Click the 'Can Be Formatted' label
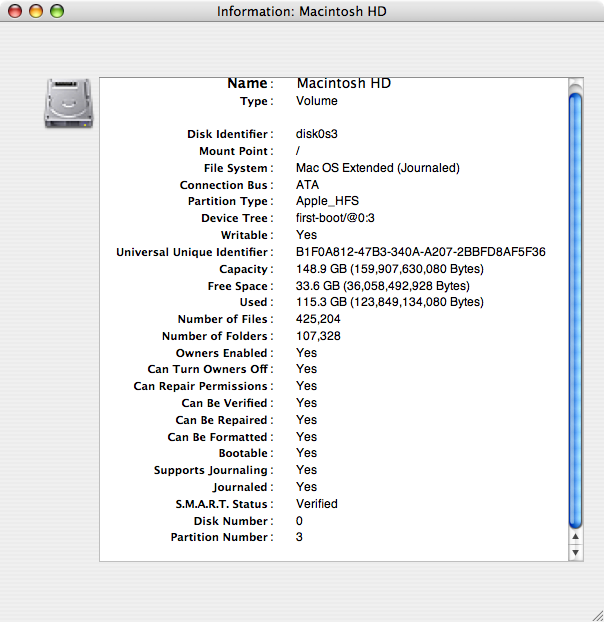 [x=217, y=437]
